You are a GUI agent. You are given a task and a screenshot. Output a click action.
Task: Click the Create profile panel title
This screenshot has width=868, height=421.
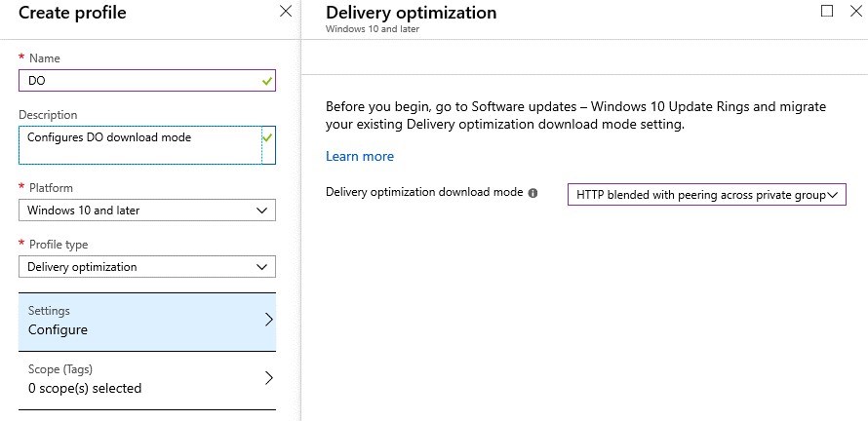(x=72, y=13)
